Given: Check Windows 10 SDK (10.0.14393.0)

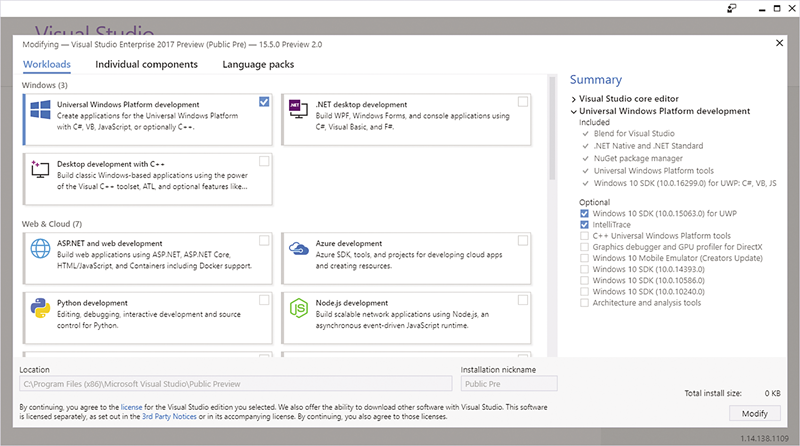Looking at the screenshot, I should [584, 269].
